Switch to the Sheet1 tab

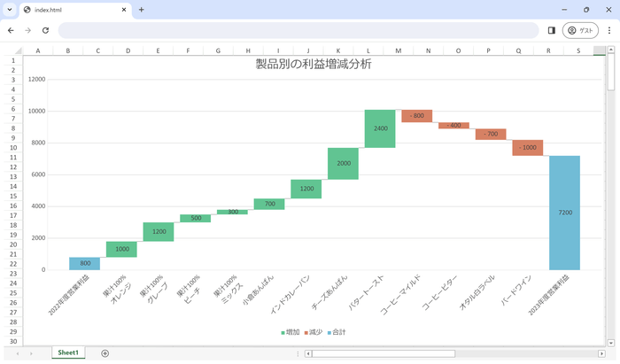68,353
